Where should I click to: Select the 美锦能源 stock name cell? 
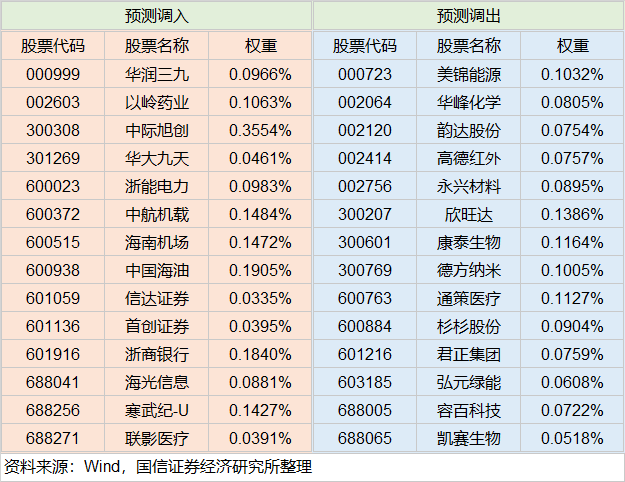469,74
